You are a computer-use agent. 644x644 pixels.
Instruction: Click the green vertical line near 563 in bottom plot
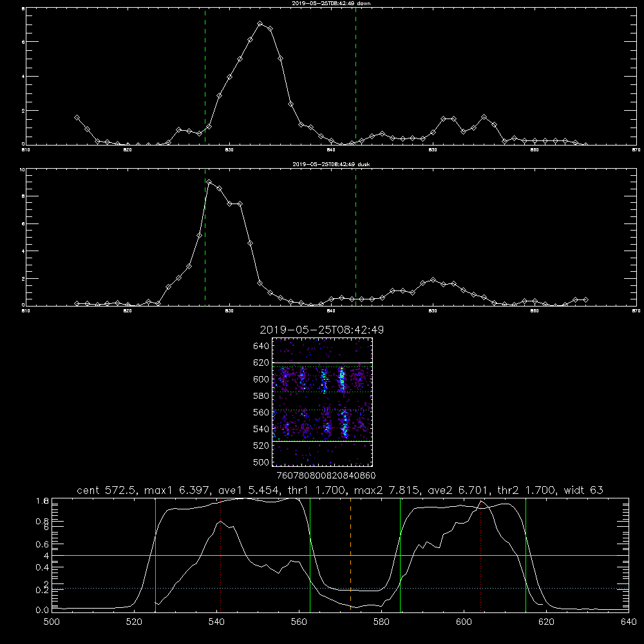[x=310, y=555]
